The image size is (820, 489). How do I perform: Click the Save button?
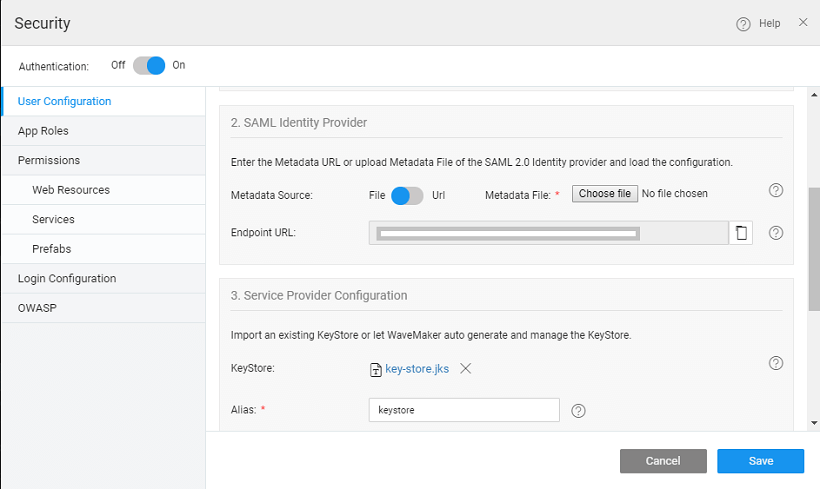point(760,461)
